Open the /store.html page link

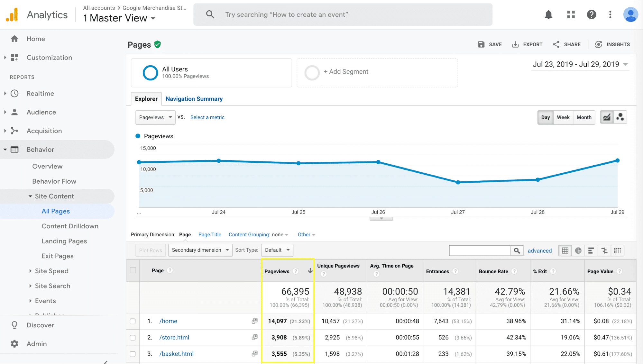(x=174, y=338)
